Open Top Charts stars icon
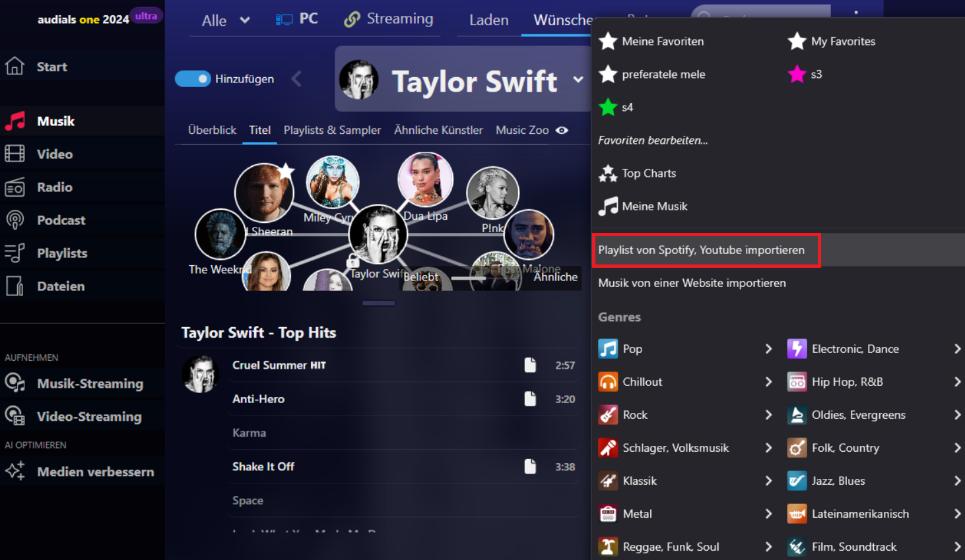Viewport: 965px width, 560px height. [608, 173]
